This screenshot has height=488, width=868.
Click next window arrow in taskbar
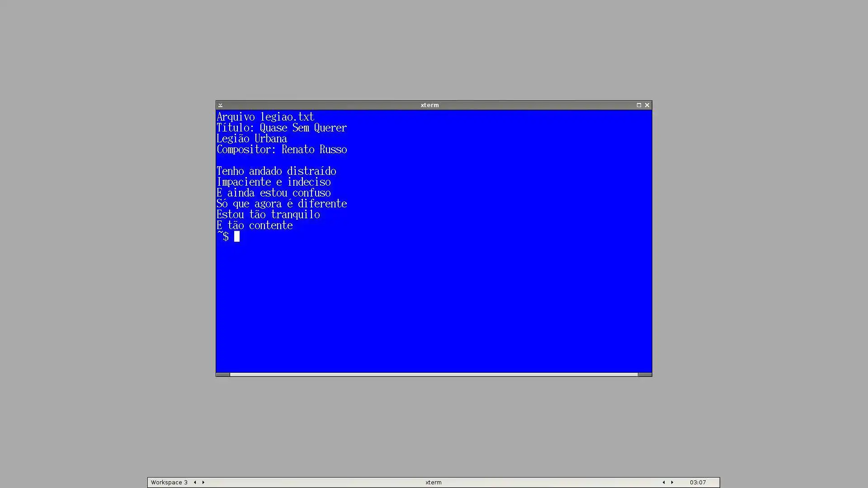(672, 482)
